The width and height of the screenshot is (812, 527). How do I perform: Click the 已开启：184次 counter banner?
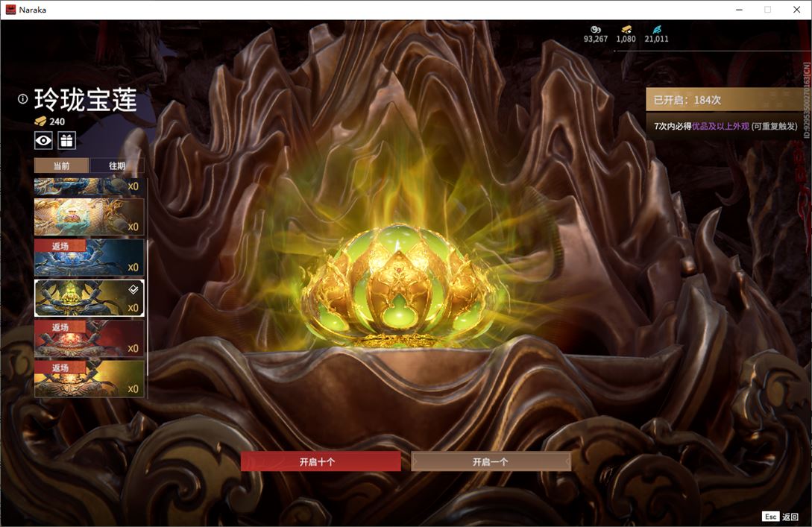point(725,99)
